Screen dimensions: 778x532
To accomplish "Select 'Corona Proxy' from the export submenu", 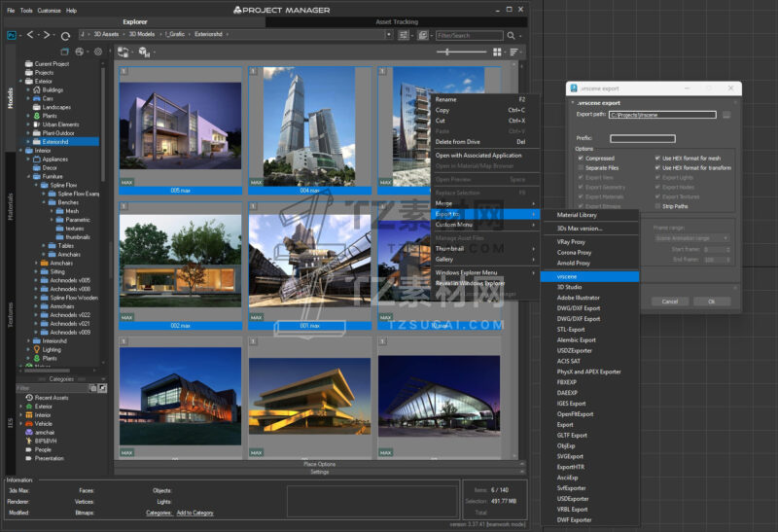I will 573,252.
